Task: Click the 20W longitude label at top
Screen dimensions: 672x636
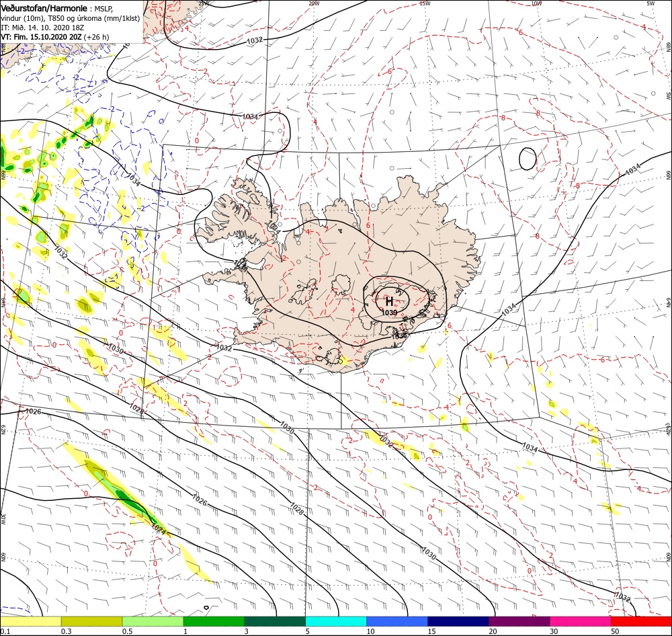Action: [314, 3]
